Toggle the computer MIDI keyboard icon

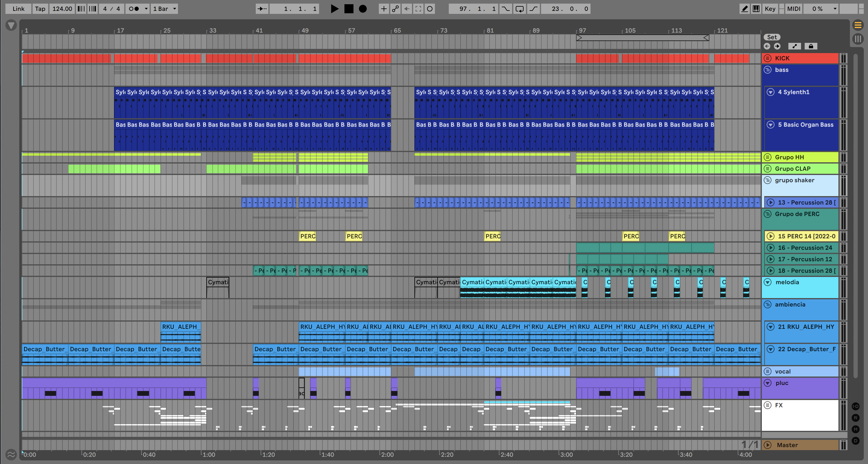pos(756,9)
